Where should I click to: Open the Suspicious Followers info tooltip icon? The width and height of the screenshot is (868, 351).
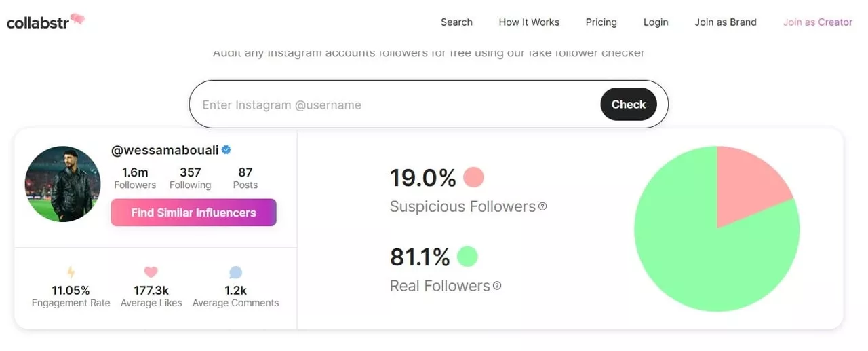coord(542,206)
